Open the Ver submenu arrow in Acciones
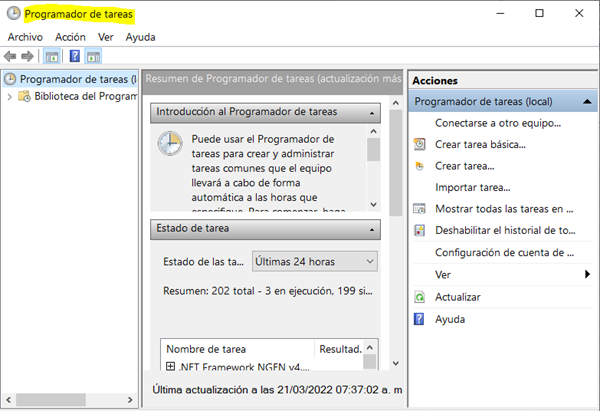600x411 pixels. pos(587,274)
